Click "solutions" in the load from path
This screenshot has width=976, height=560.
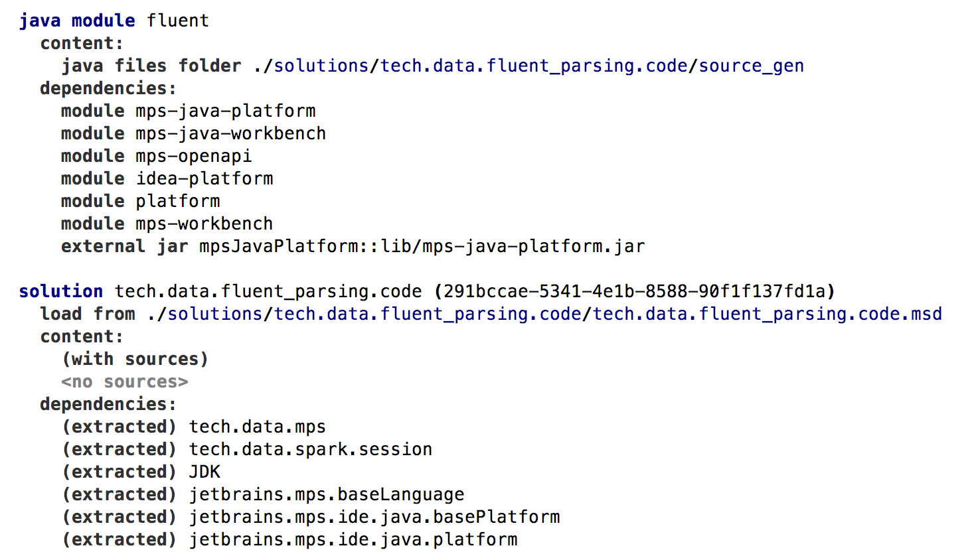(x=214, y=314)
